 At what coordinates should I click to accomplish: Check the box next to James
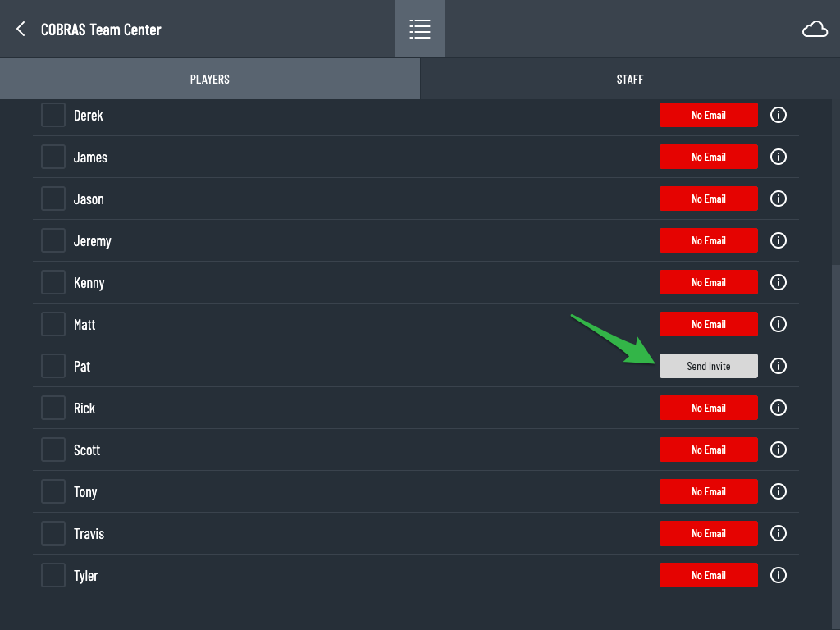[x=53, y=157]
